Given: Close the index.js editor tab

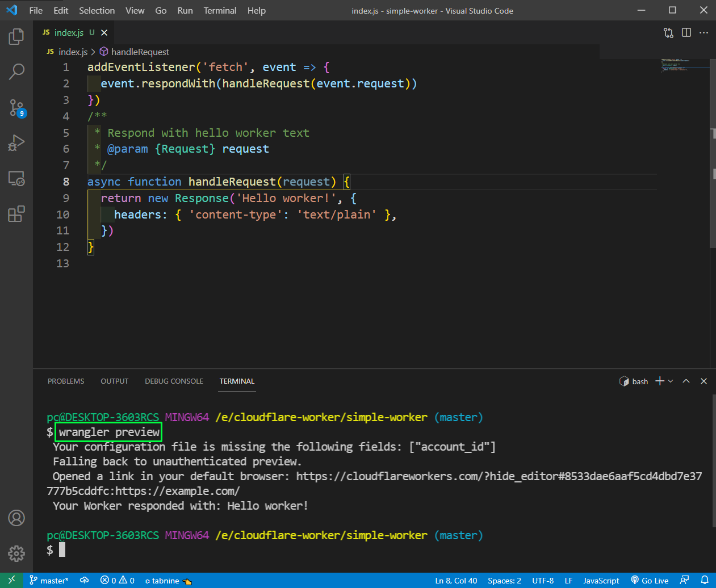Looking at the screenshot, I should coord(104,33).
